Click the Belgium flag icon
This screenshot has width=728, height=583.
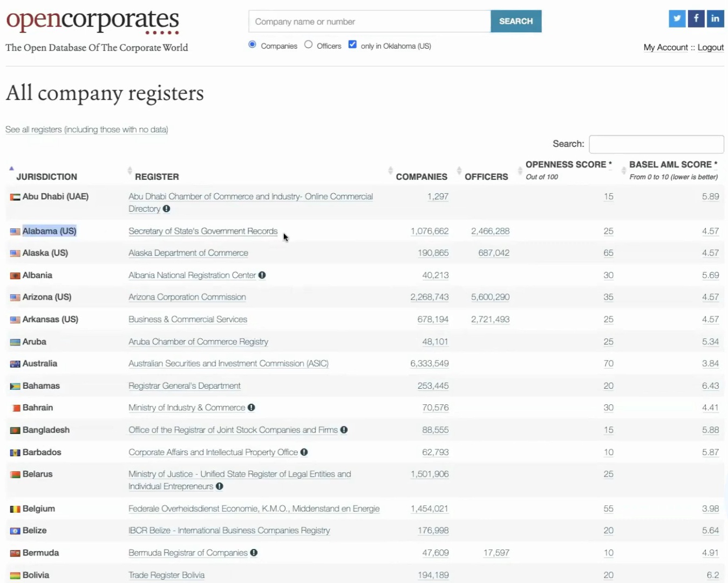click(x=15, y=509)
